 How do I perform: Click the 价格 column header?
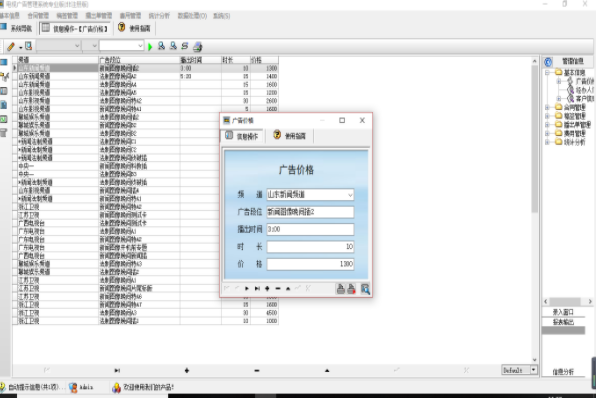coord(264,60)
